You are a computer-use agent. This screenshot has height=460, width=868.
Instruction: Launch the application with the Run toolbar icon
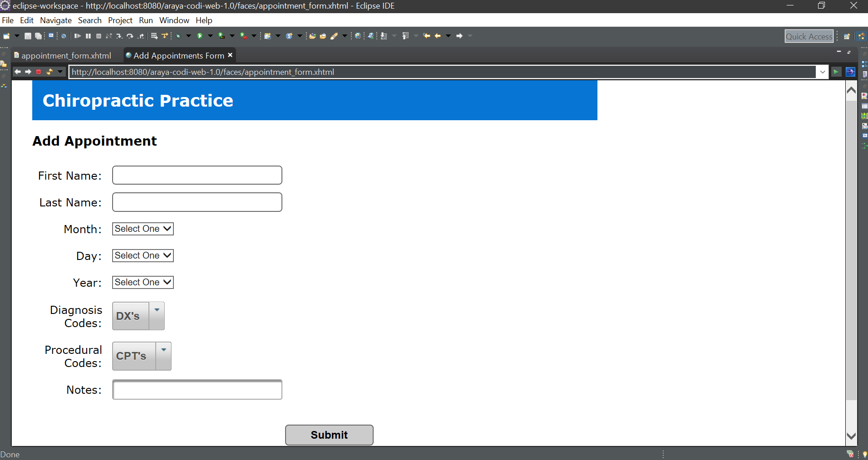(200, 36)
